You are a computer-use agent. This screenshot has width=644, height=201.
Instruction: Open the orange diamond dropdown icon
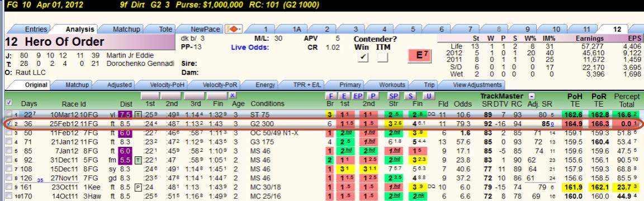(x=233, y=29)
